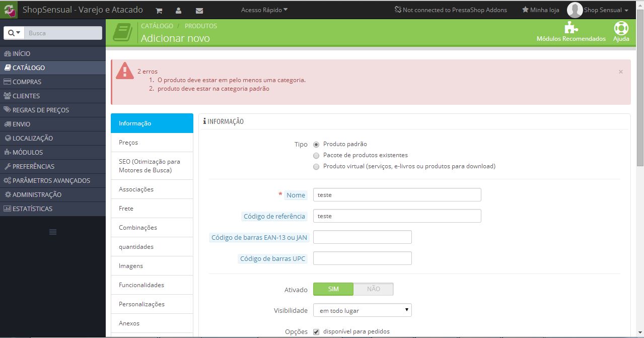The height and width of the screenshot is (338, 644).
Task: Open the CLIENTES sidebar menu
Action: [x=53, y=96]
